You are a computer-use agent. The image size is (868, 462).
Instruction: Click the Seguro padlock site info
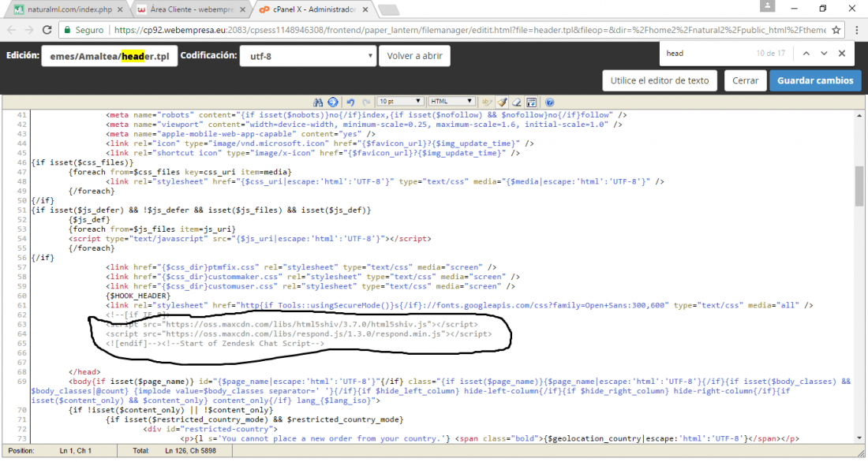click(84, 30)
